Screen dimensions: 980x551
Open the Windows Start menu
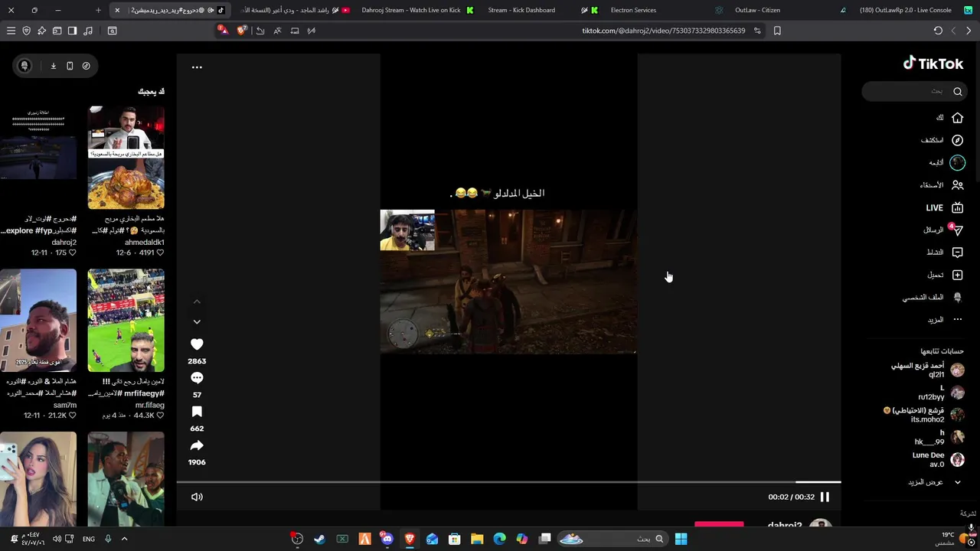[x=681, y=539]
